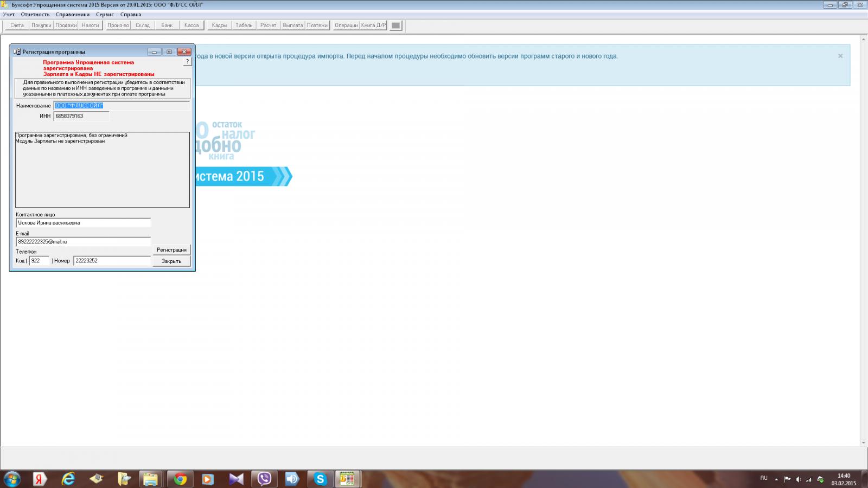Open the Отчетность menu

tap(35, 15)
